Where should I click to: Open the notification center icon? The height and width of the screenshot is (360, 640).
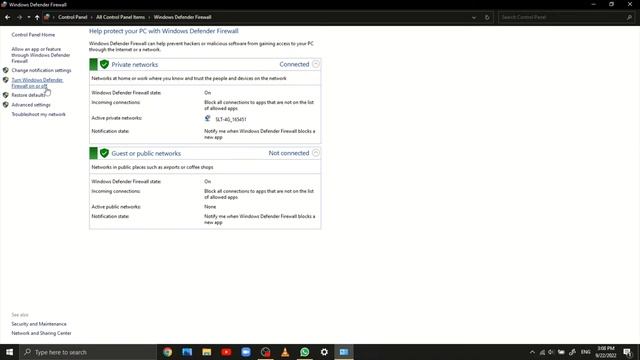tap(627, 352)
